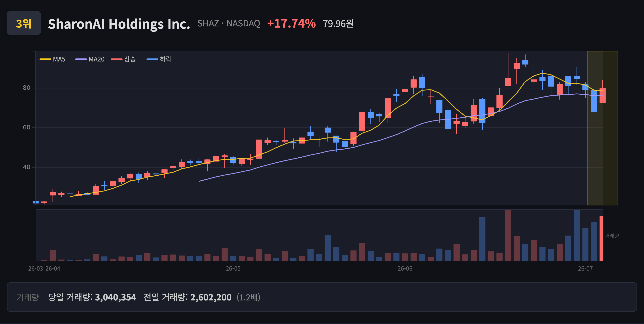This screenshot has height=324, width=644.
Task: Click the 60 price axis label
Action: (x=26, y=127)
